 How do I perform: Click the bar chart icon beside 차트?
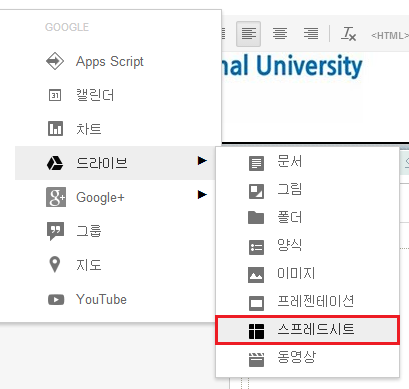click(x=55, y=129)
